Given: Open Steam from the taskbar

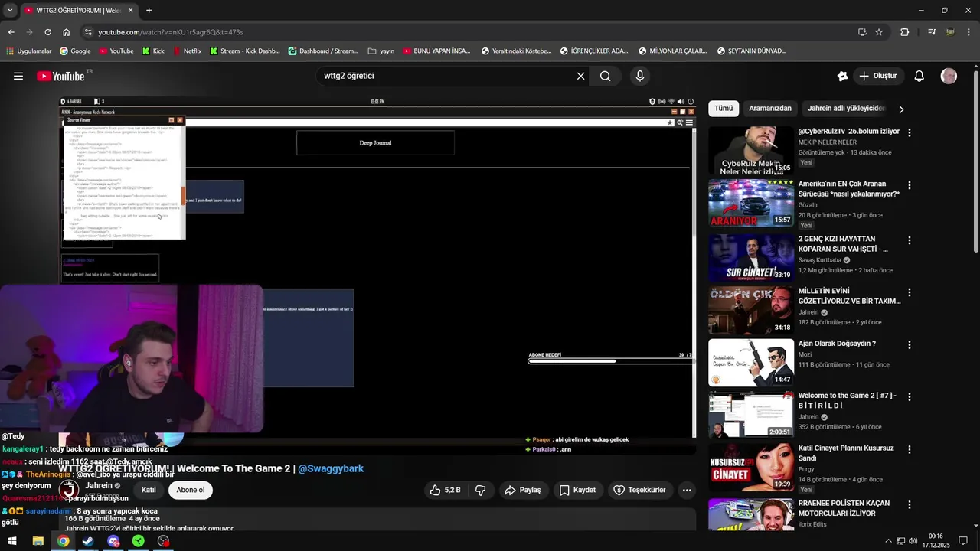Looking at the screenshot, I should click(88, 541).
